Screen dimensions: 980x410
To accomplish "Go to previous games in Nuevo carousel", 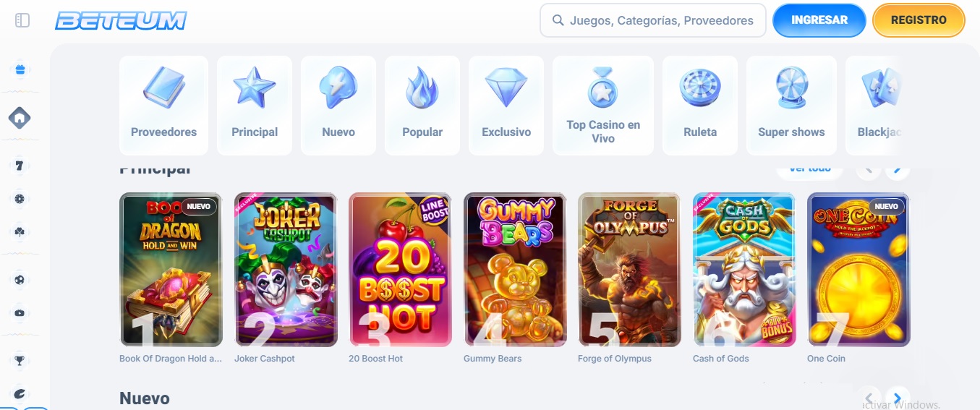I will coord(869,398).
